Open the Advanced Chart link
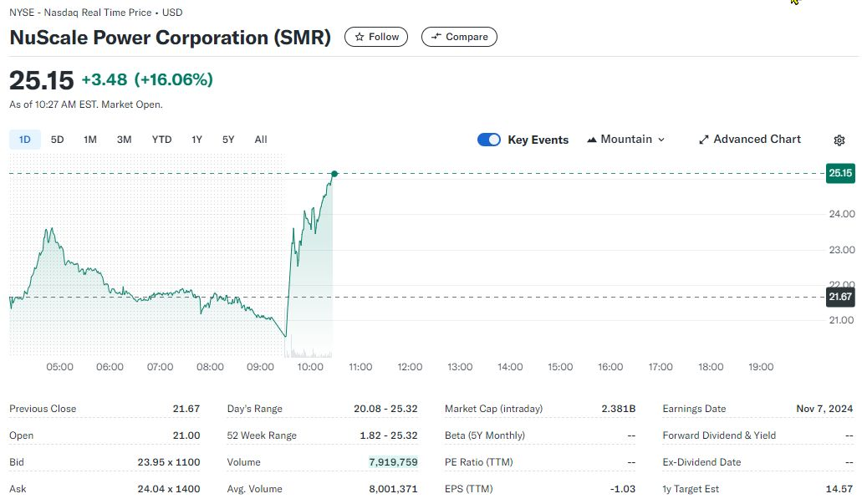Image resolution: width=862 pixels, height=504 pixels. (x=750, y=140)
